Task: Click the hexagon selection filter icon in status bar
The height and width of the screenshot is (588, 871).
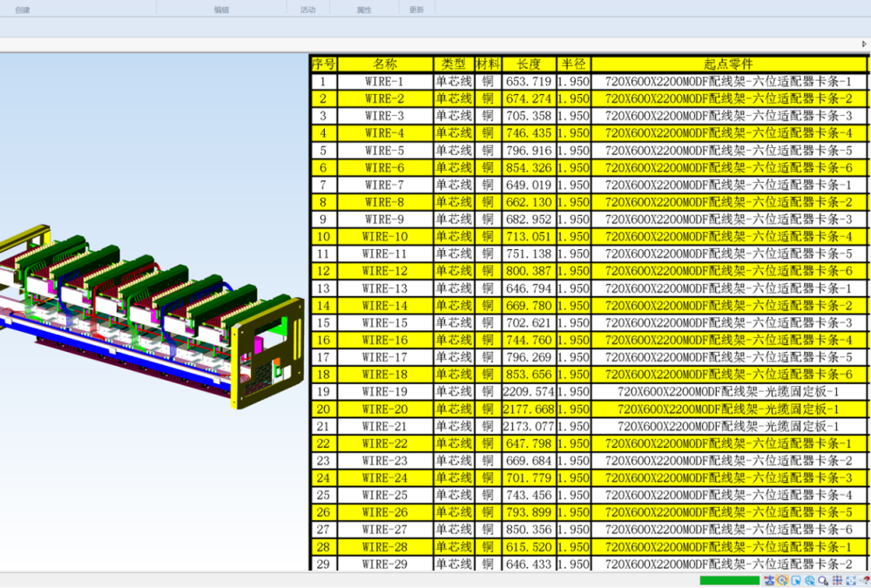Action: (823, 580)
